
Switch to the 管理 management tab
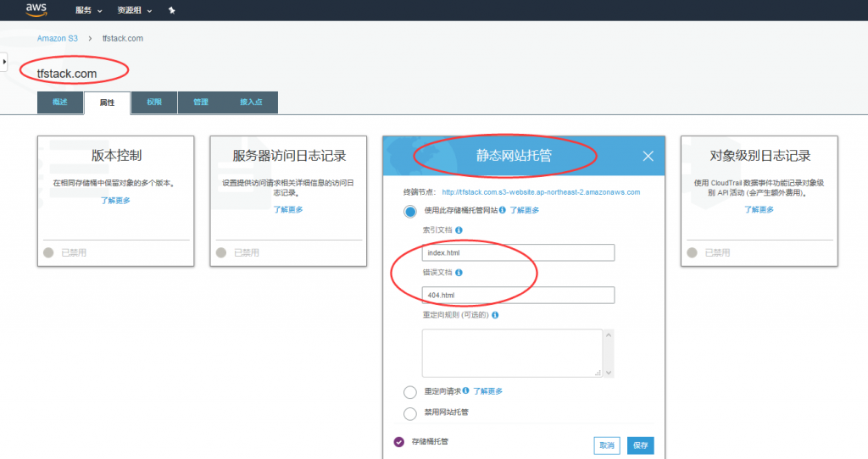pyautogui.click(x=200, y=102)
